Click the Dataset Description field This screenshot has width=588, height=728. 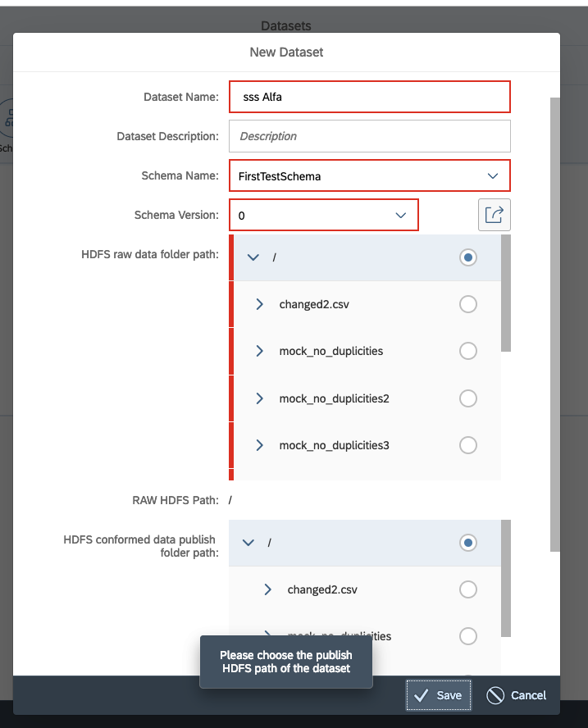coord(369,136)
